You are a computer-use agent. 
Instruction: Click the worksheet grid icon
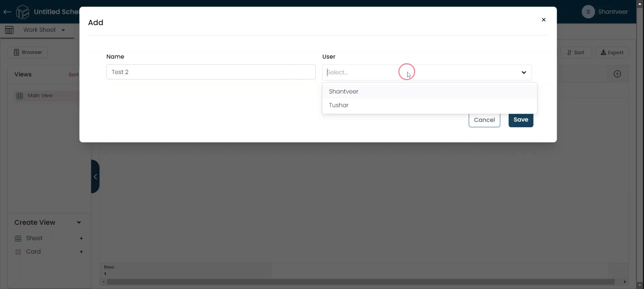(9, 30)
